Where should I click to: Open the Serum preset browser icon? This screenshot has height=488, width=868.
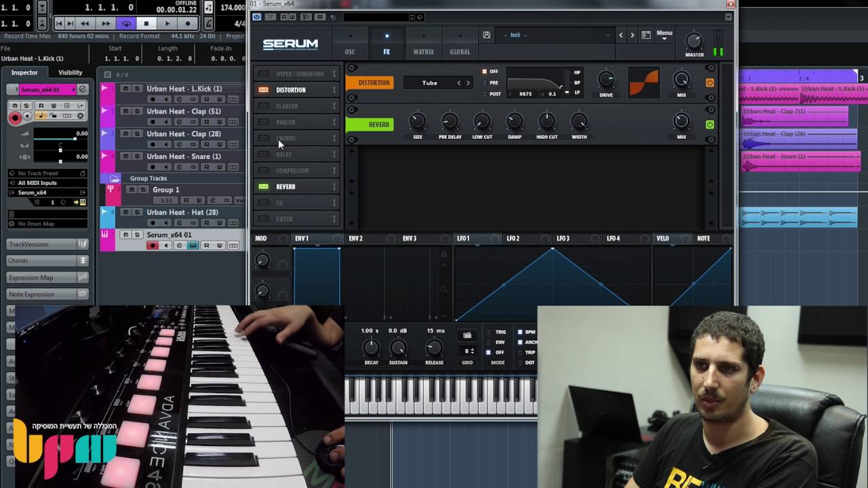coord(646,35)
